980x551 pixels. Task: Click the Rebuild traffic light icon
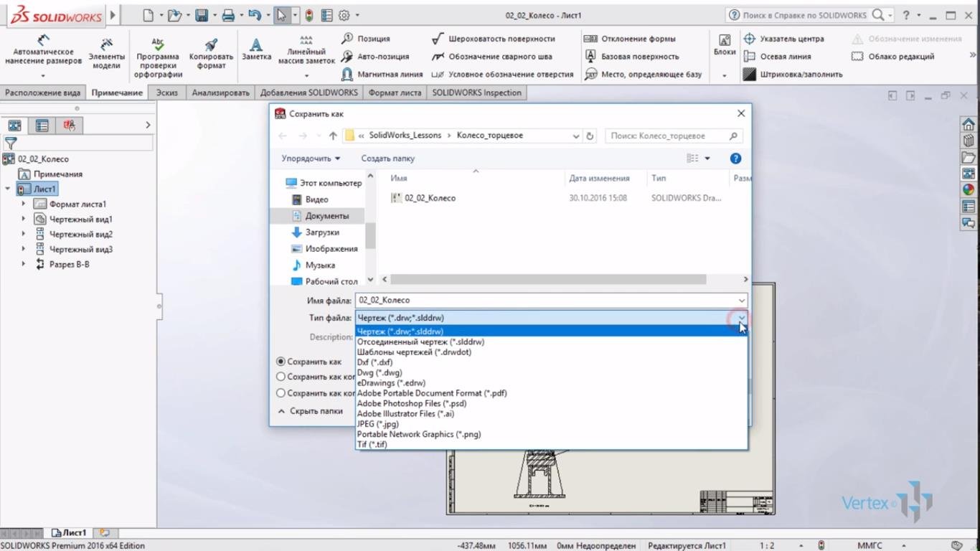click(x=309, y=15)
